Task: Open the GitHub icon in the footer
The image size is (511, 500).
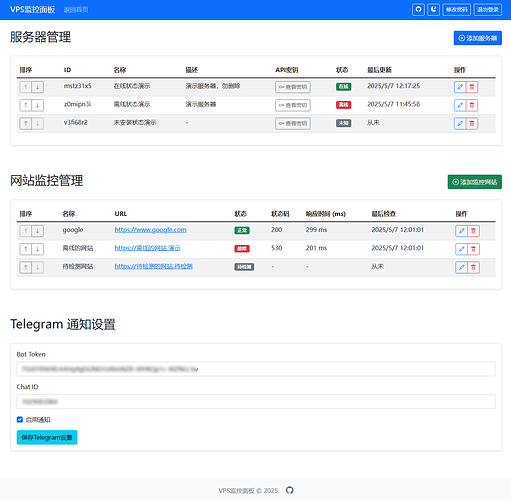Action: 290,490
